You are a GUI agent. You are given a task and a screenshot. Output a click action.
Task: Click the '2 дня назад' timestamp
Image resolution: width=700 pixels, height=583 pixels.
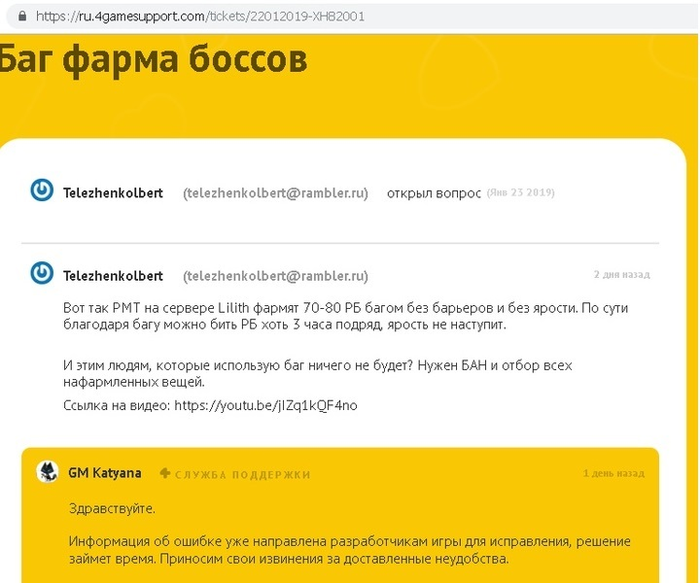point(620,274)
